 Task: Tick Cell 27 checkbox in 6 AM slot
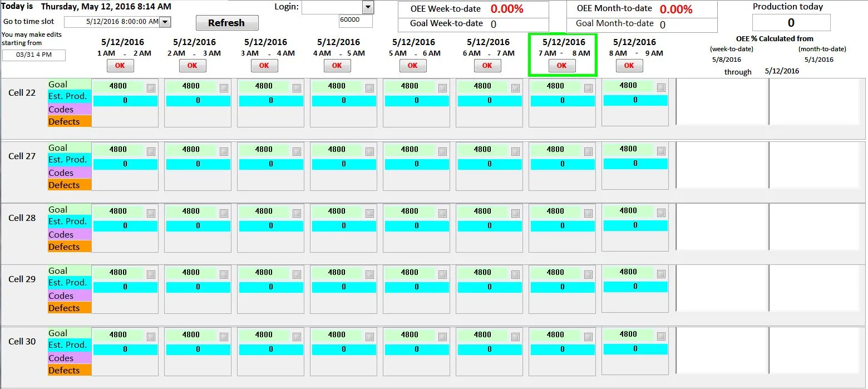515,151
